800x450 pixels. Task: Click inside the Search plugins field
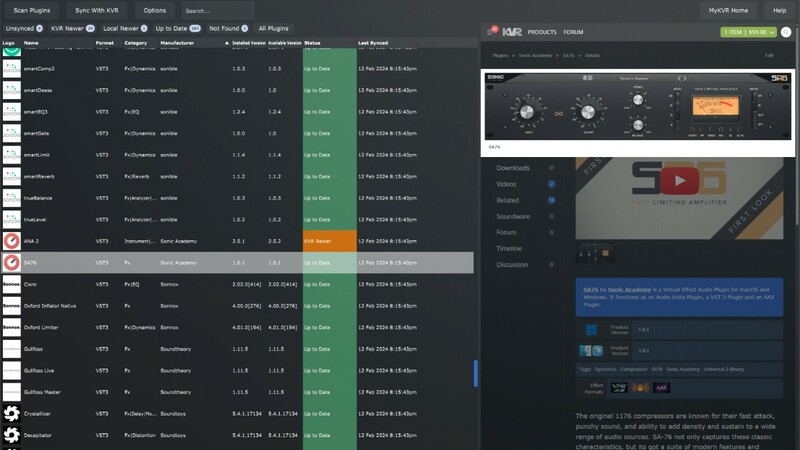(218, 10)
